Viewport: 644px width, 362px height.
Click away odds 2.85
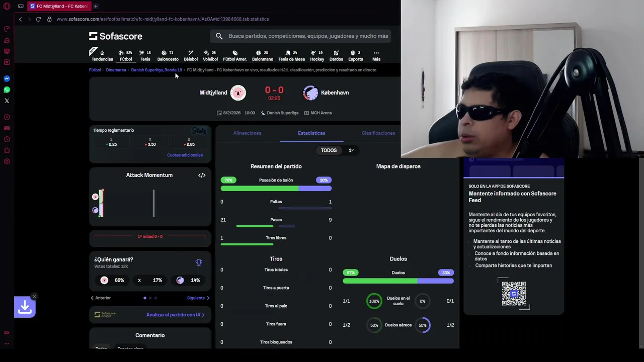(189, 142)
